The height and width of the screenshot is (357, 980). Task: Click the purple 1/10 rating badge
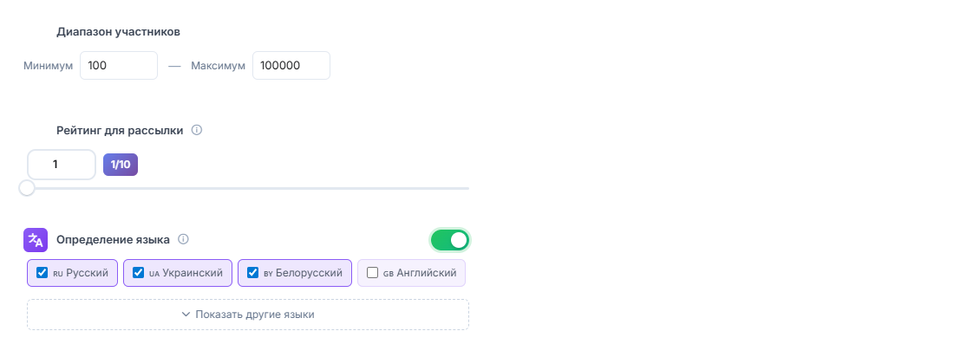coord(121,164)
